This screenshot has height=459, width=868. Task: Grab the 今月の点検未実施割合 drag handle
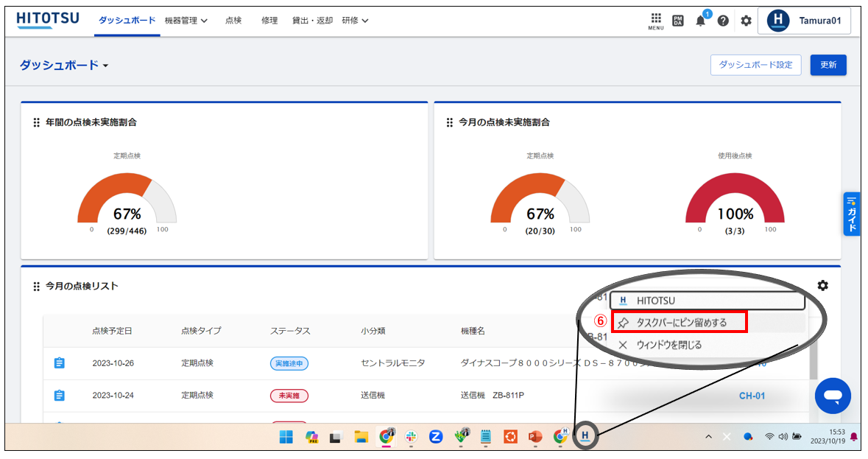point(450,122)
